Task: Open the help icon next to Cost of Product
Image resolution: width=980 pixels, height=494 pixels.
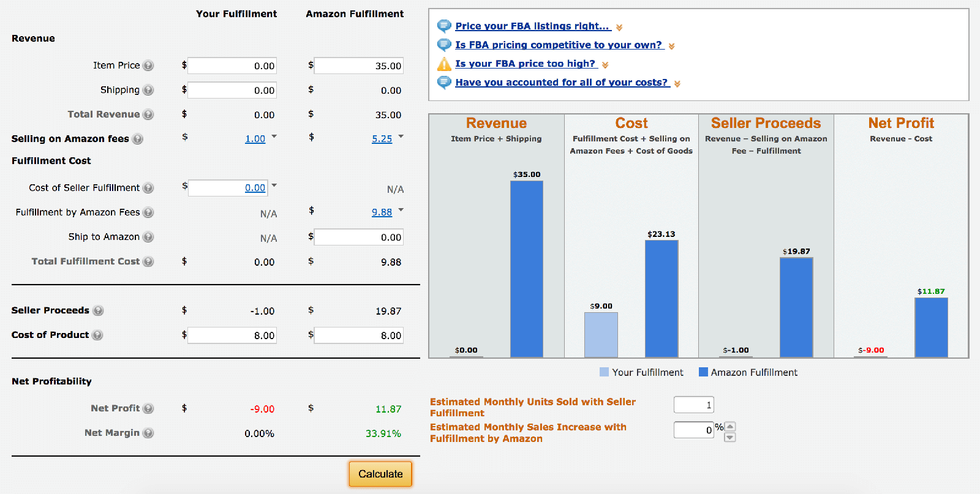Action: [97, 335]
